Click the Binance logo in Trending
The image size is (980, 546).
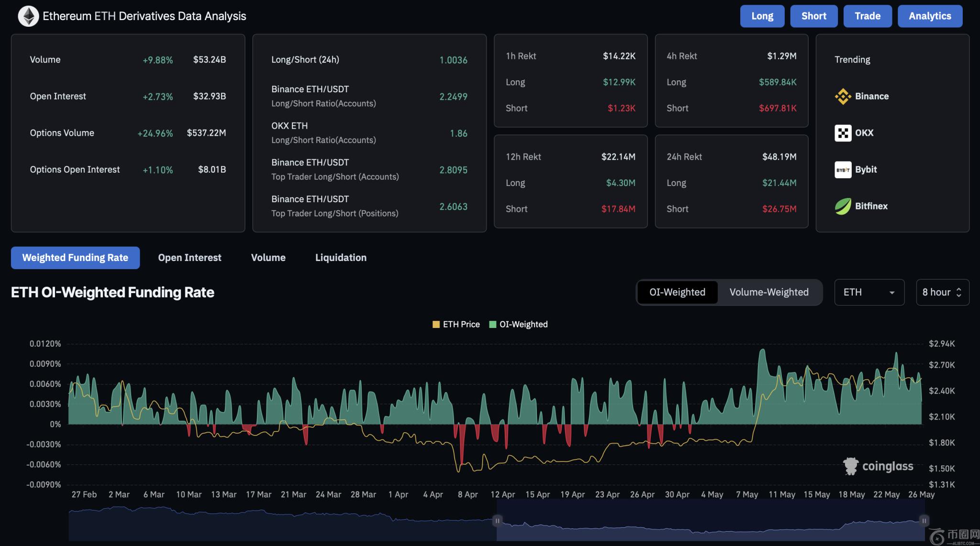(x=843, y=96)
